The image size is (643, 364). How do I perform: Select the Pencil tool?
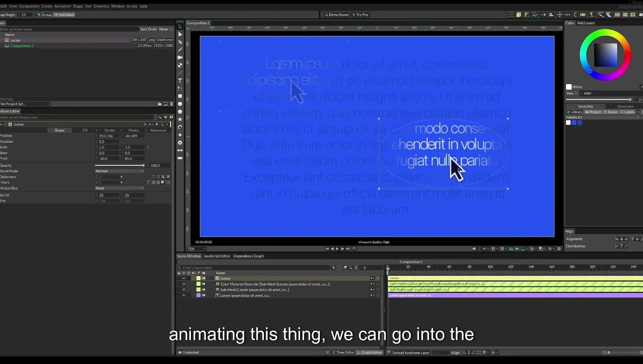(x=180, y=50)
